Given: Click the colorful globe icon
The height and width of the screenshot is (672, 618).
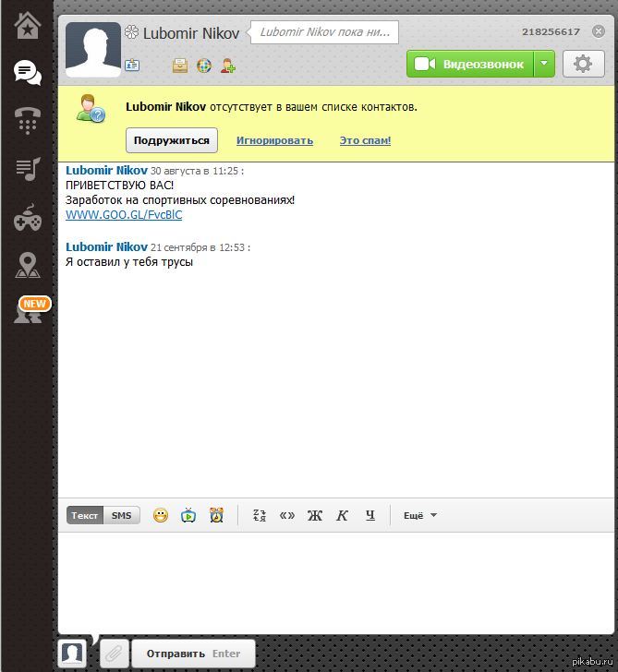Looking at the screenshot, I should (204, 66).
